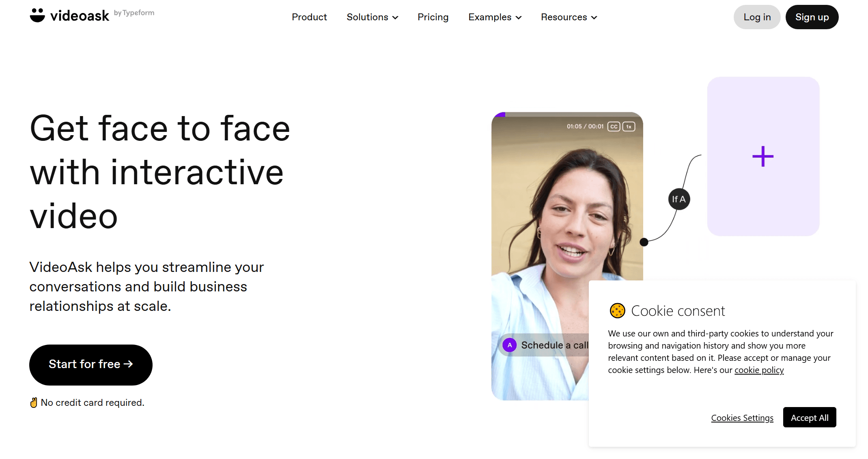868x459 pixels.
Task: Click the Sign up button
Action: [x=812, y=17]
